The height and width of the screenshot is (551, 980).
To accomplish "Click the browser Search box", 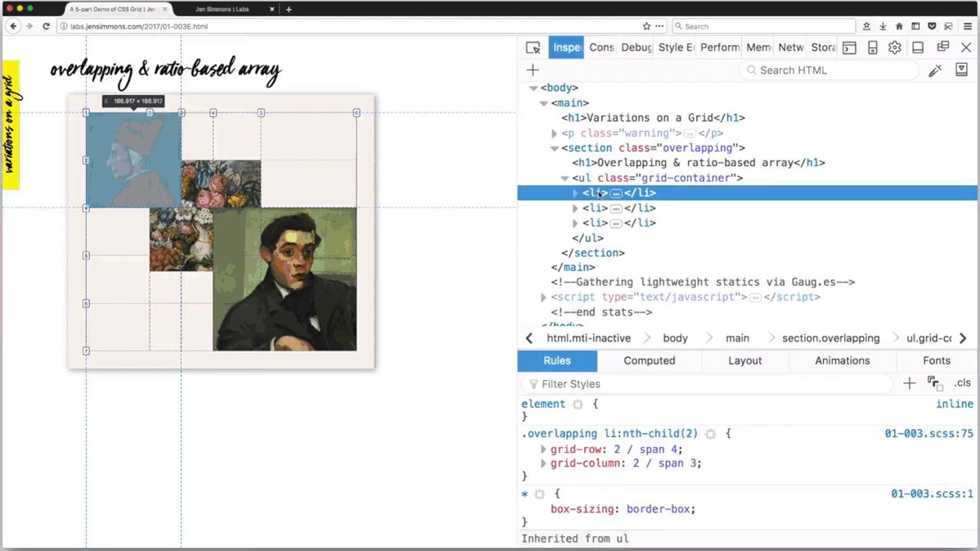I will click(764, 26).
